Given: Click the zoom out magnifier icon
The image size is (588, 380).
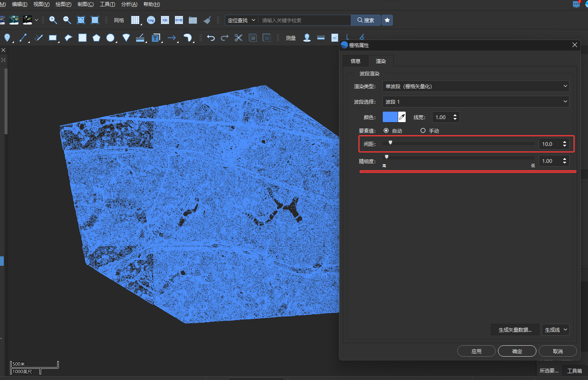Looking at the screenshot, I should [67, 20].
